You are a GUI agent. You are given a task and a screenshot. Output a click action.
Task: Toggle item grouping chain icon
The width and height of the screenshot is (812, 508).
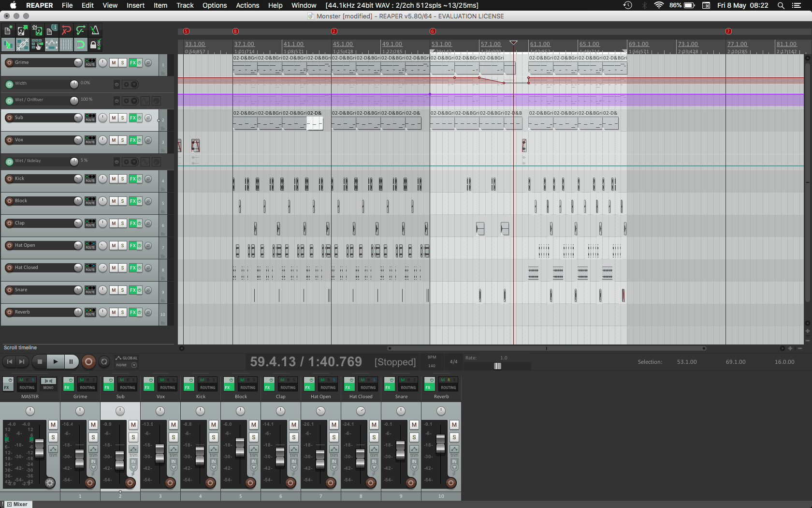point(22,45)
